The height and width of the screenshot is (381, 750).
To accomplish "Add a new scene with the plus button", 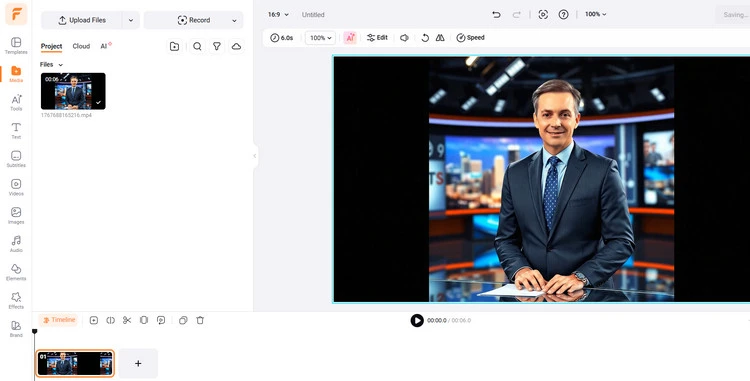I will [x=138, y=363].
